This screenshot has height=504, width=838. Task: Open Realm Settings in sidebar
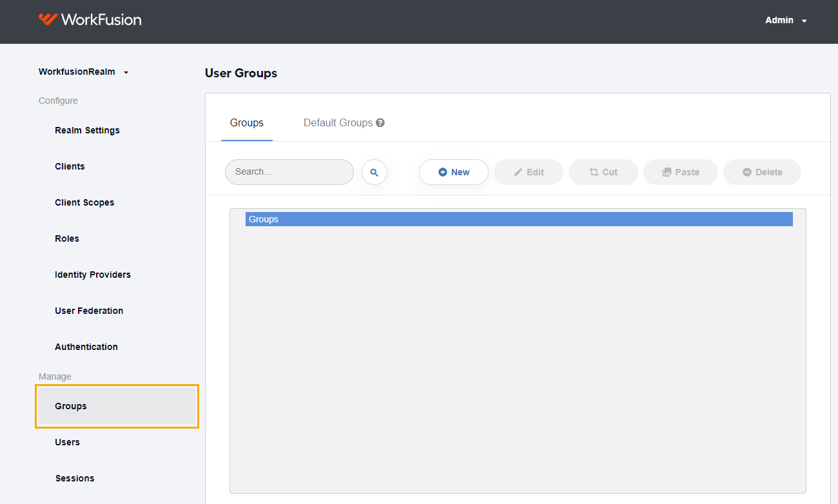pos(87,130)
